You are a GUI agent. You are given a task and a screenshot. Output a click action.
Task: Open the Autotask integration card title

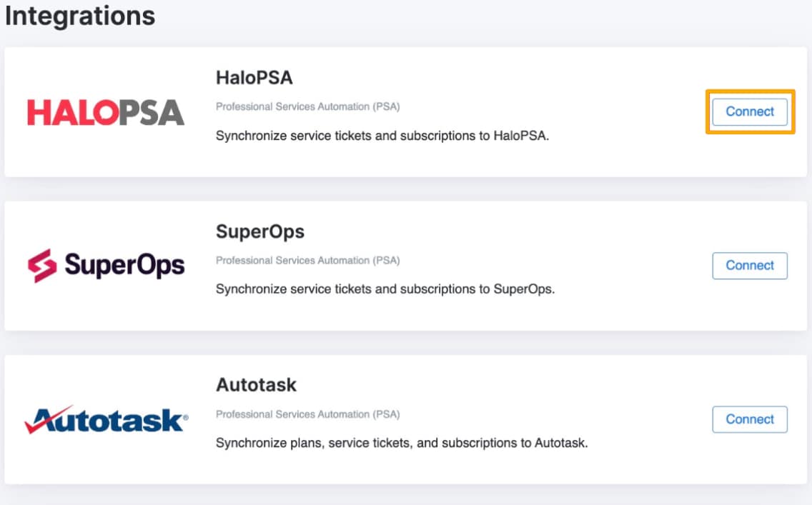coord(255,385)
